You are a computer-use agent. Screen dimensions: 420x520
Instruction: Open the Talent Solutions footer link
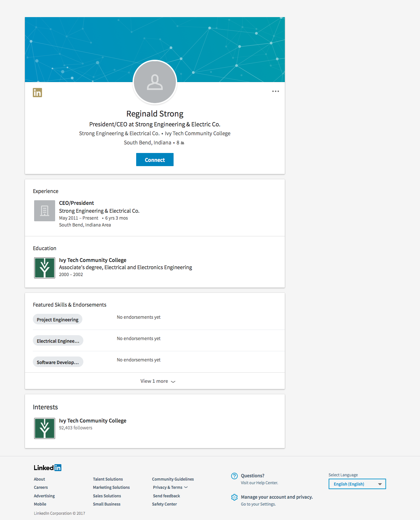(x=108, y=479)
